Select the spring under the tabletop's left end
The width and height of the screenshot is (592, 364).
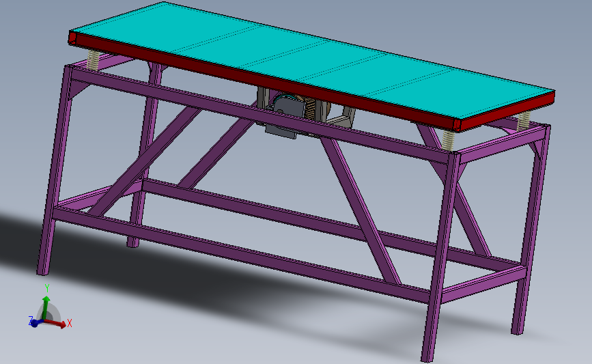(93, 60)
